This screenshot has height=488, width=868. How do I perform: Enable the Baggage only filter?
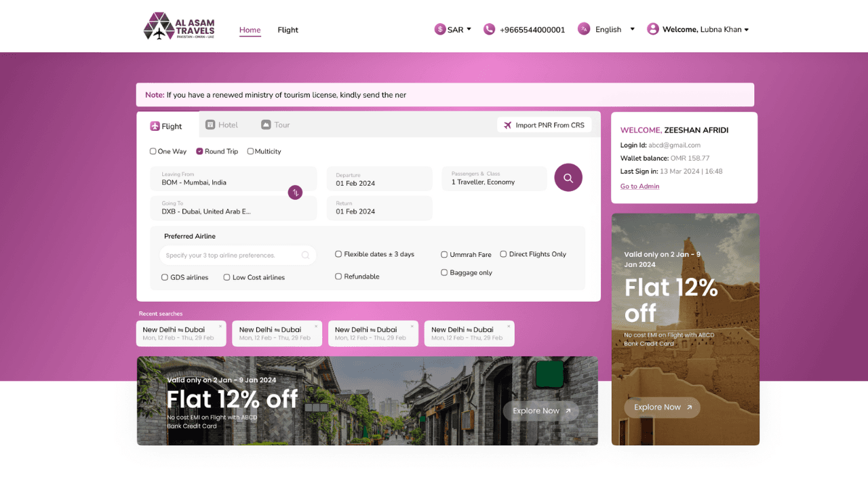click(467, 272)
